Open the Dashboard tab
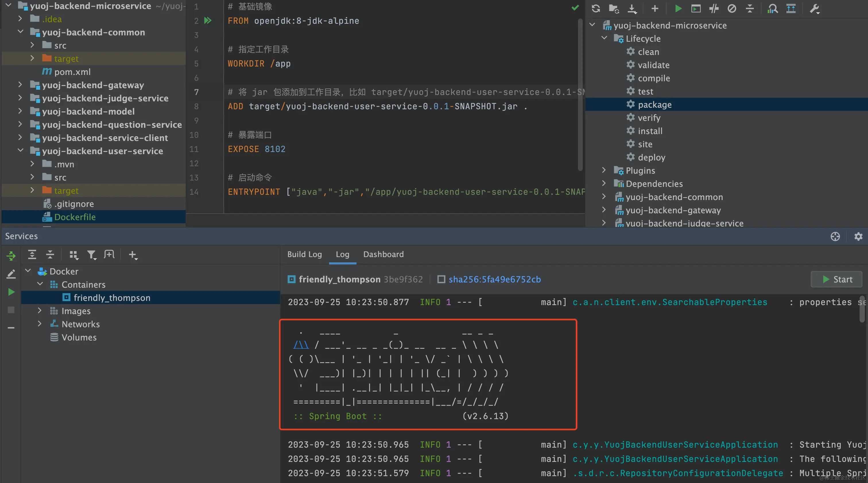The image size is (868, 483). (383, 254)
